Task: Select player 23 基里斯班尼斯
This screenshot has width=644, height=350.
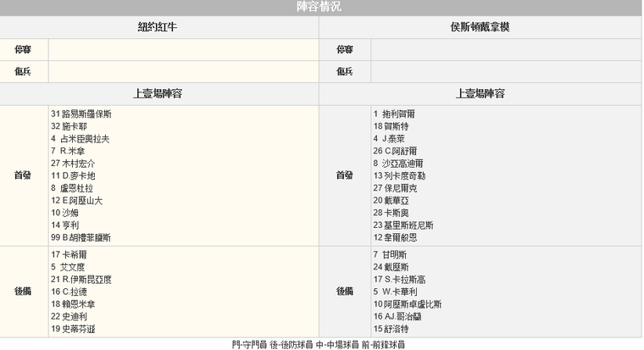Action: click(403, 225)
